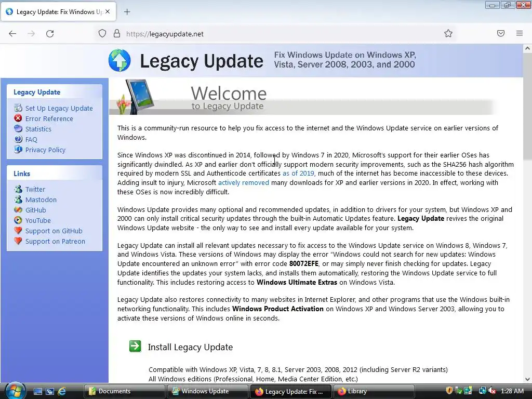Open the Twitter link
Viewport: 532px width, 399px height.
[x=35, y=189]
